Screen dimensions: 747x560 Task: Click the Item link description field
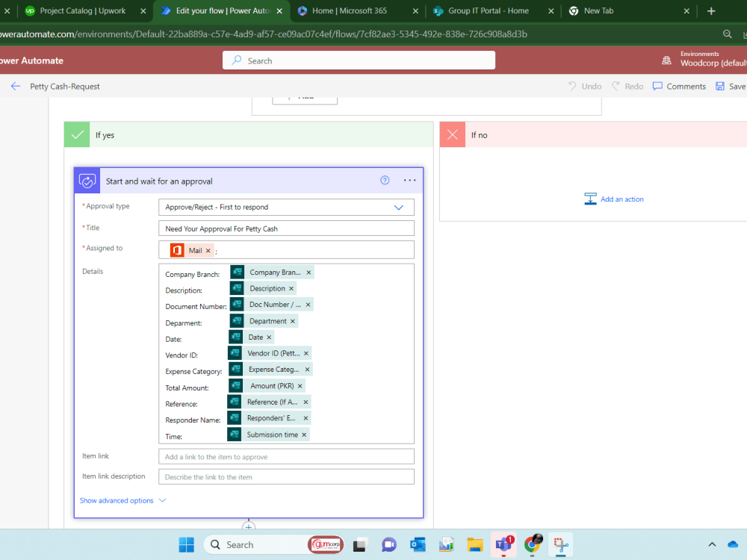tap(286, 476)
